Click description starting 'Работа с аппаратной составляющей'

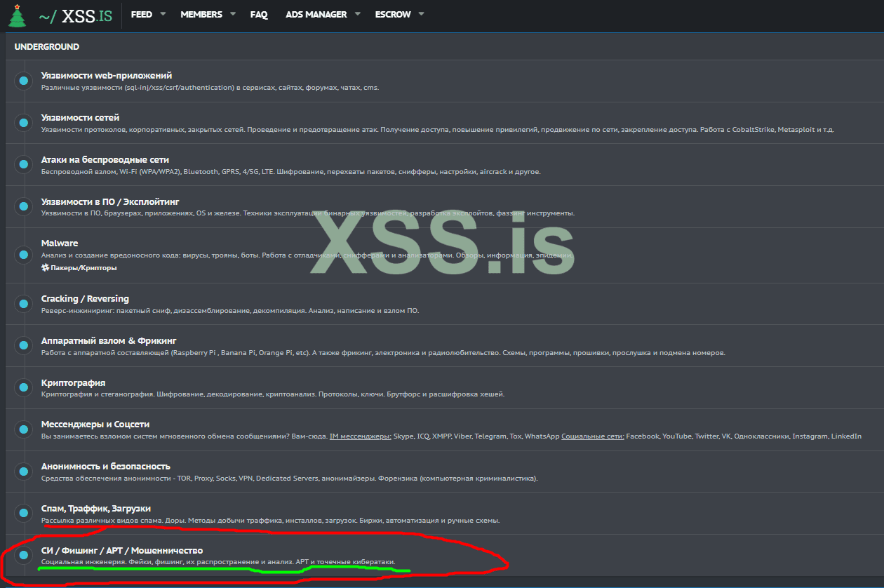pyautogui.click(x=383, y=353)
